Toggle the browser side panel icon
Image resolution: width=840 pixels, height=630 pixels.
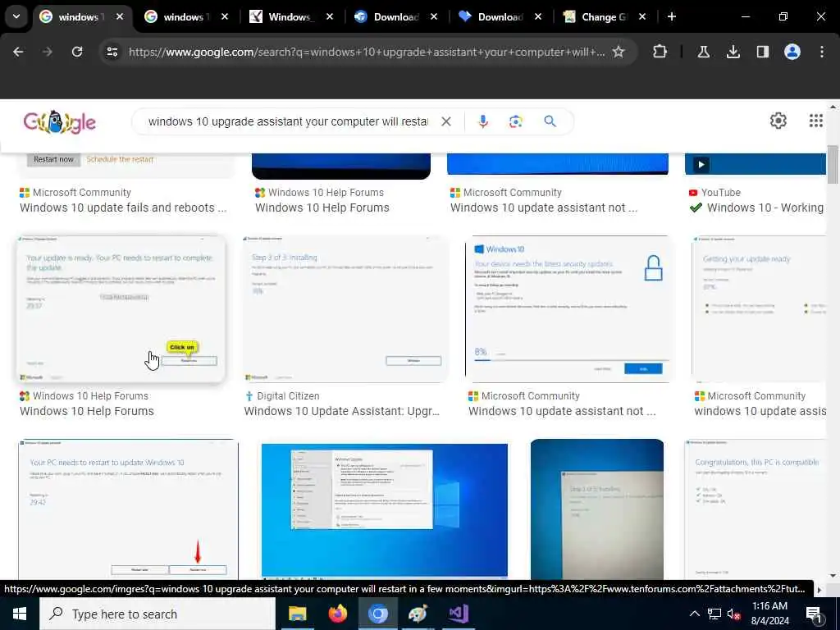pyautogui.click(x=762, y=52)
